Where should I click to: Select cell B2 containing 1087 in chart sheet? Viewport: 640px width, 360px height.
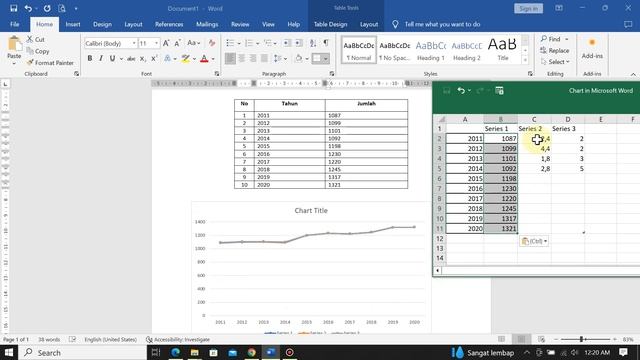(x=500, y=138)
